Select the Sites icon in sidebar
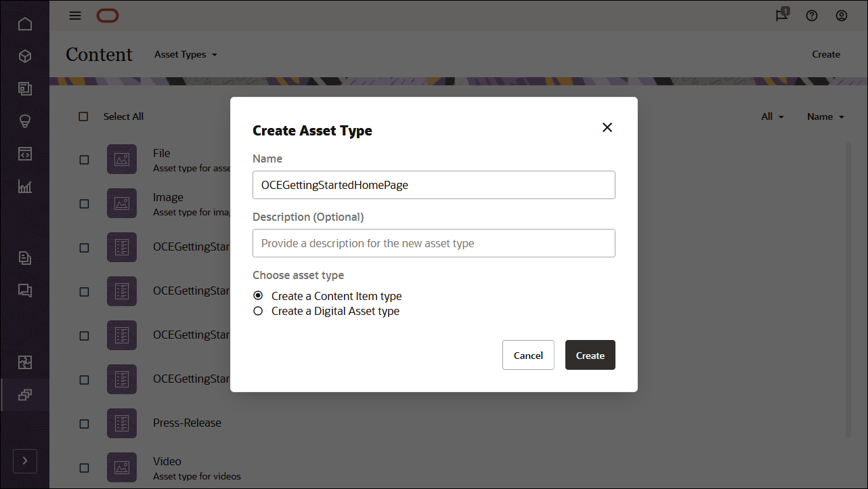This screenshot has width=868, height=489. pyautogui.click(x=25, y=89)
